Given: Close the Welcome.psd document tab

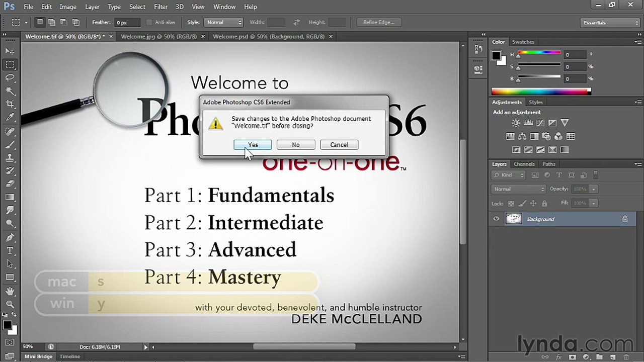Looking at the screenshot, I should pyautogui.click(x=331, y=36).
